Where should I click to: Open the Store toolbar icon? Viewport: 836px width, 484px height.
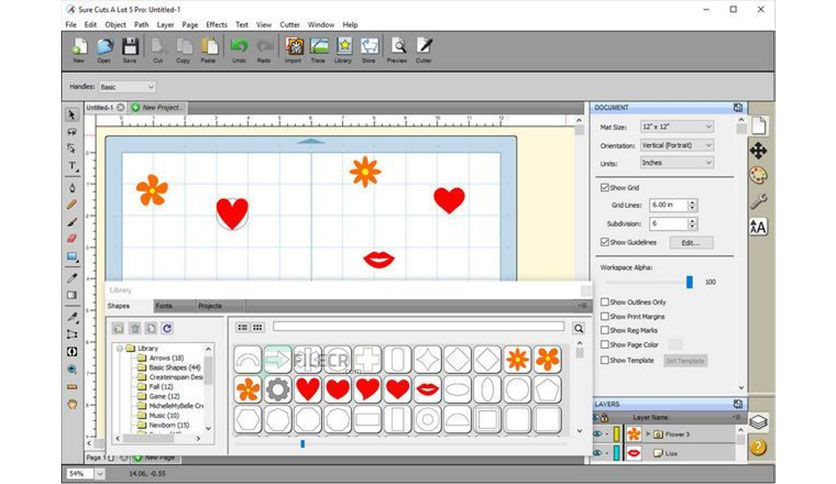369,49
